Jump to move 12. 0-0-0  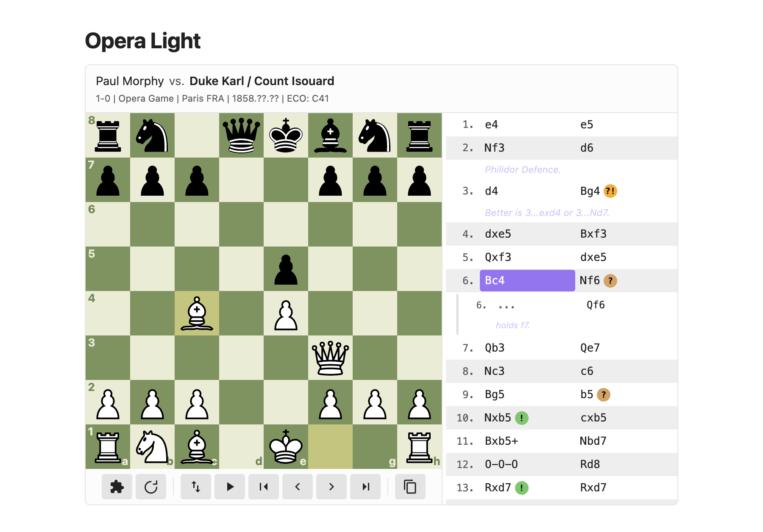[x=527, y=464]
